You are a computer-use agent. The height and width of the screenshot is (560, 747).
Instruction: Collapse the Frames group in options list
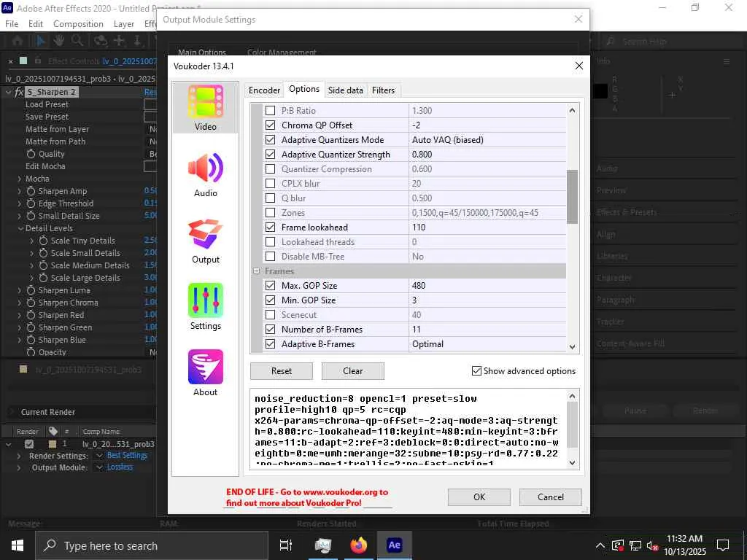256,271
